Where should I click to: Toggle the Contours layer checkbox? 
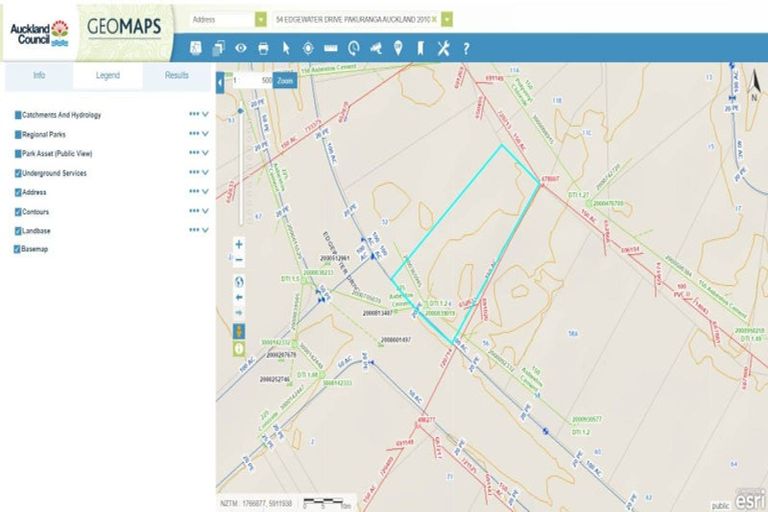tap(18, 212)
